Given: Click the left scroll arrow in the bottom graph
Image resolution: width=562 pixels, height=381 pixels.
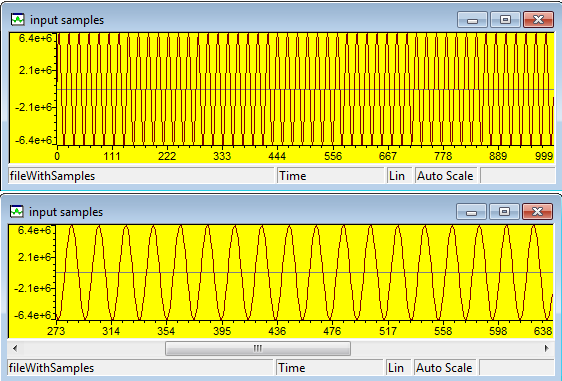Looking at the screenshot, I should 15,348.
